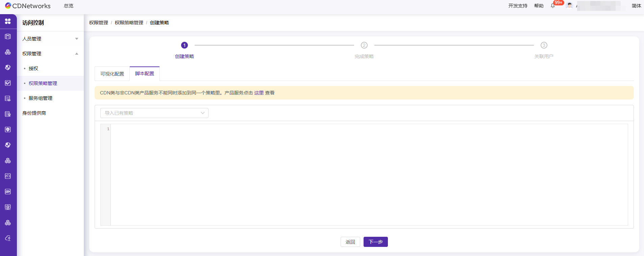The height and width of the screenshot is (256, 644).
Task: Click the cloud upload icon in the sidebar
Action: point(8,238)
